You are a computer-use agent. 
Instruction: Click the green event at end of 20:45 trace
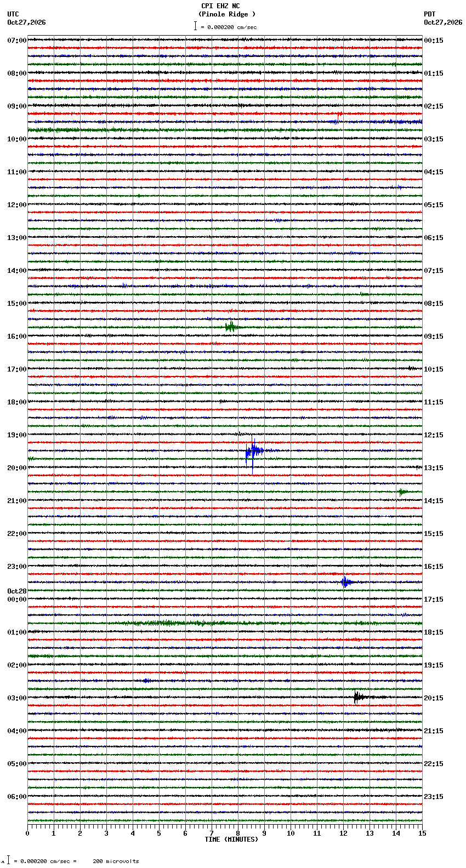click(402, 492)
